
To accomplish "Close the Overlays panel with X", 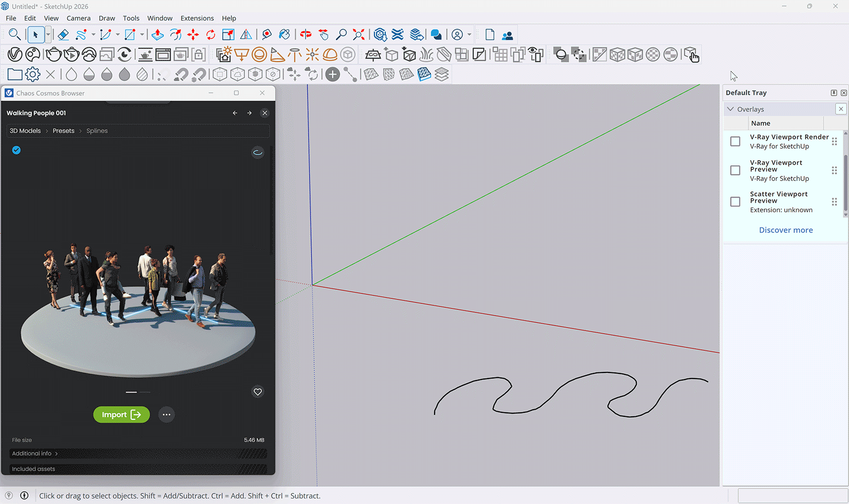I will [841, 109].
